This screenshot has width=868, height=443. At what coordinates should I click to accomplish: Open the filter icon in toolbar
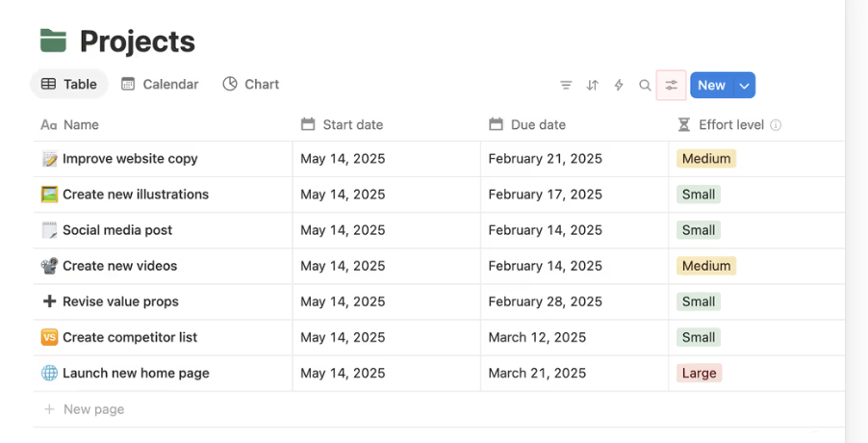point(566,85)
